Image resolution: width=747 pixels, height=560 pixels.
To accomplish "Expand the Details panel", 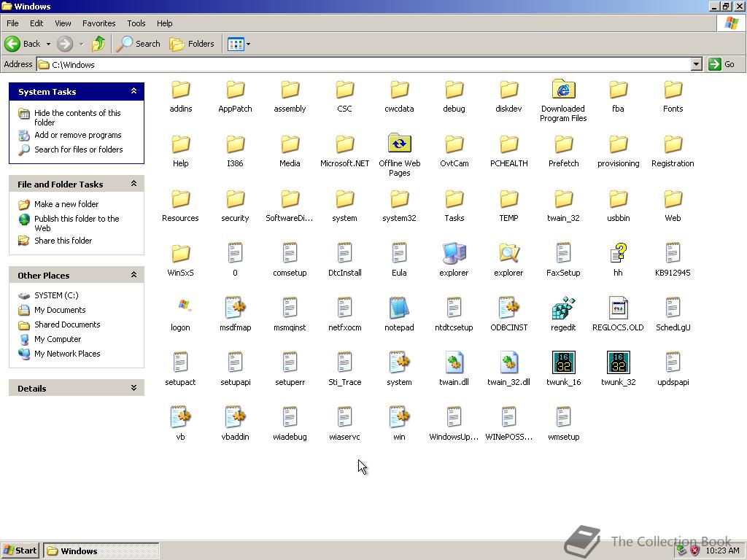I will click(x=134, y=388).
